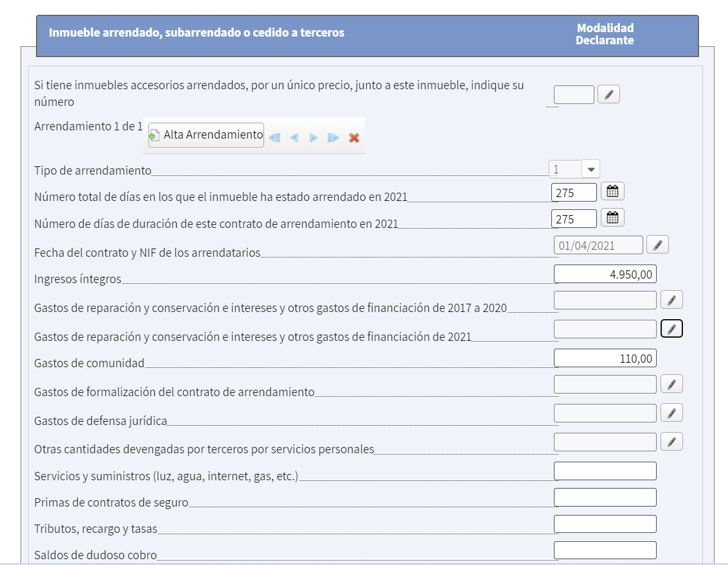Click Alta Arrendamiento button

(206, 135)
